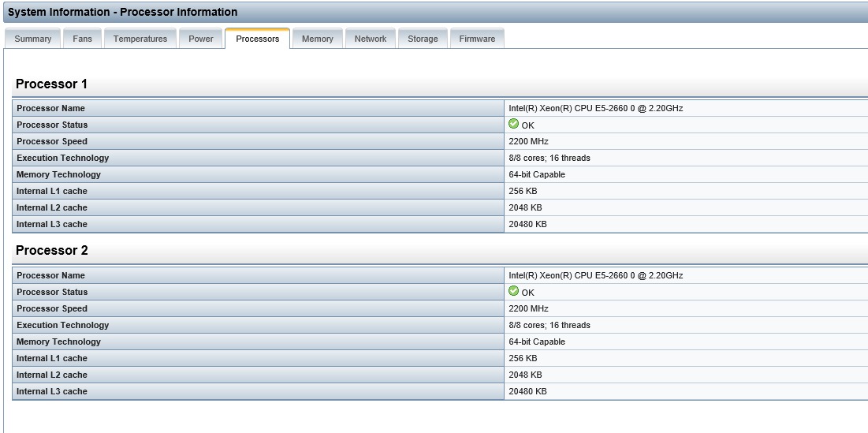Select Processor 1 name value E5-2660
Screen dimensions: 868x433
(x=595, y=108)
